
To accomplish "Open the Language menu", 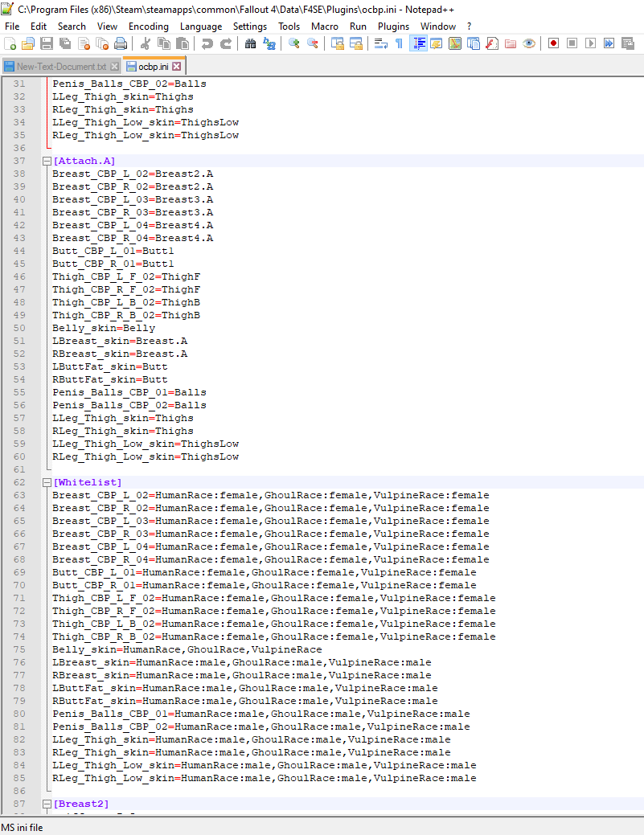I will (x=201, y=26).
